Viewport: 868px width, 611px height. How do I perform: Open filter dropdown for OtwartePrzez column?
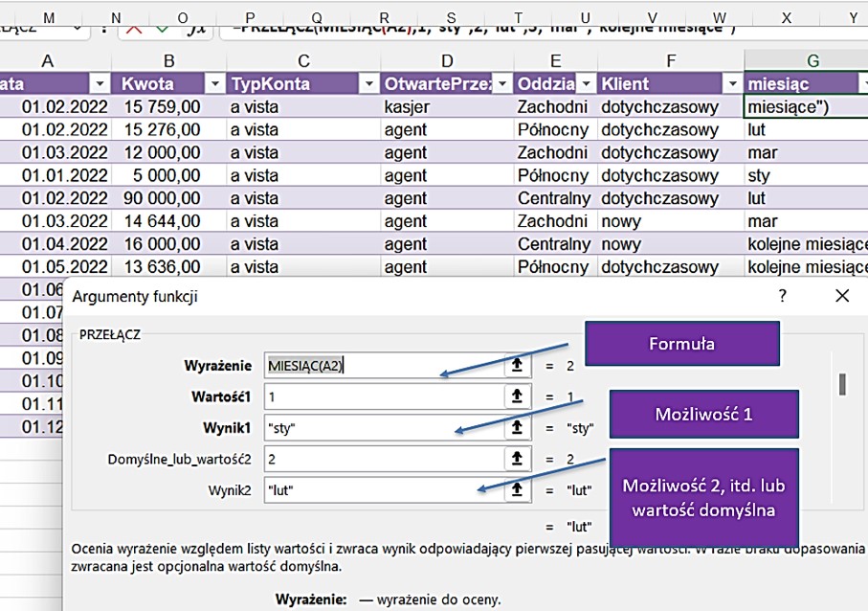(502, 84)
